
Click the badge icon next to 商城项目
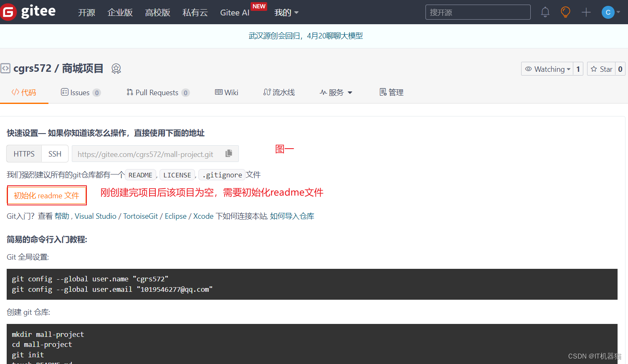coord(116,68)
